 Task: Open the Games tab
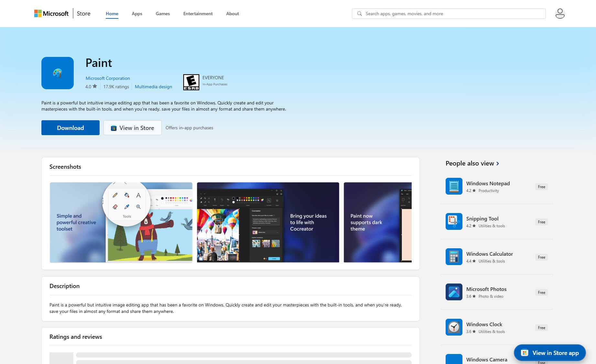(x=163, y=14)
